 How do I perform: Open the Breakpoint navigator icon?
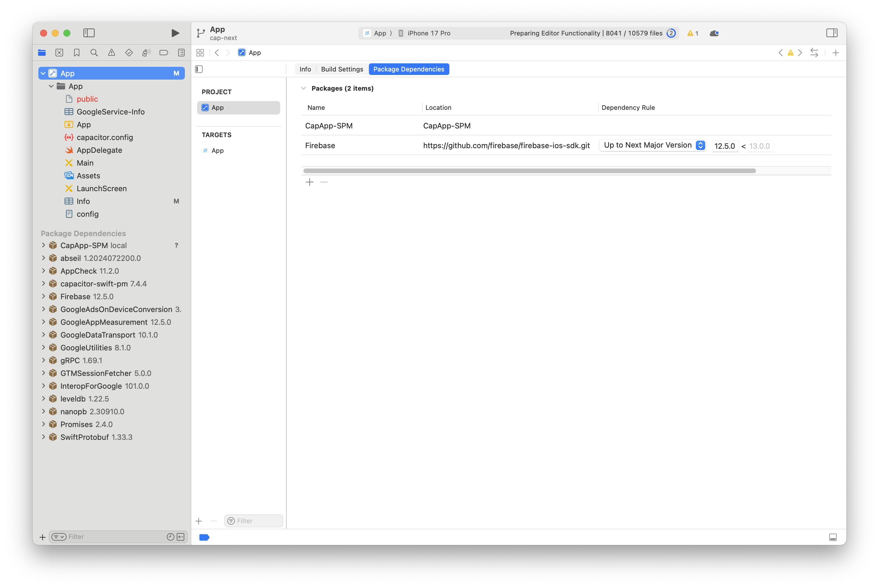[164, 53]
